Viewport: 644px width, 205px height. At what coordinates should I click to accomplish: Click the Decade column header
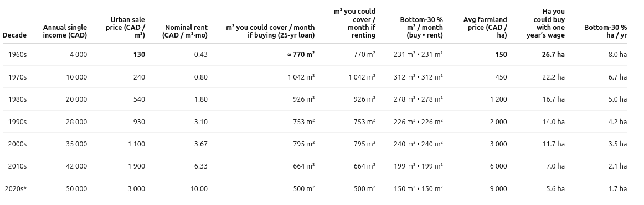14,35
